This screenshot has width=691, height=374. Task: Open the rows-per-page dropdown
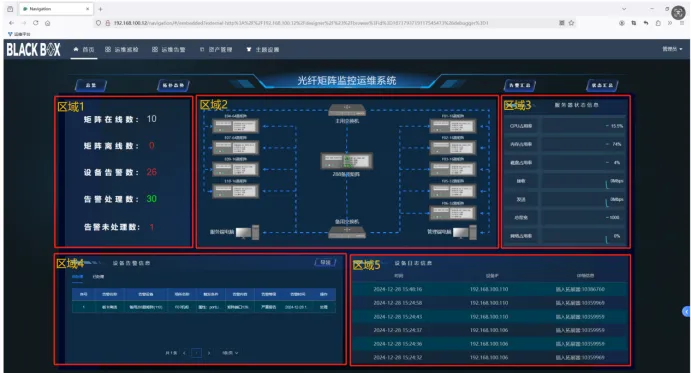click(x=230, y=353)
